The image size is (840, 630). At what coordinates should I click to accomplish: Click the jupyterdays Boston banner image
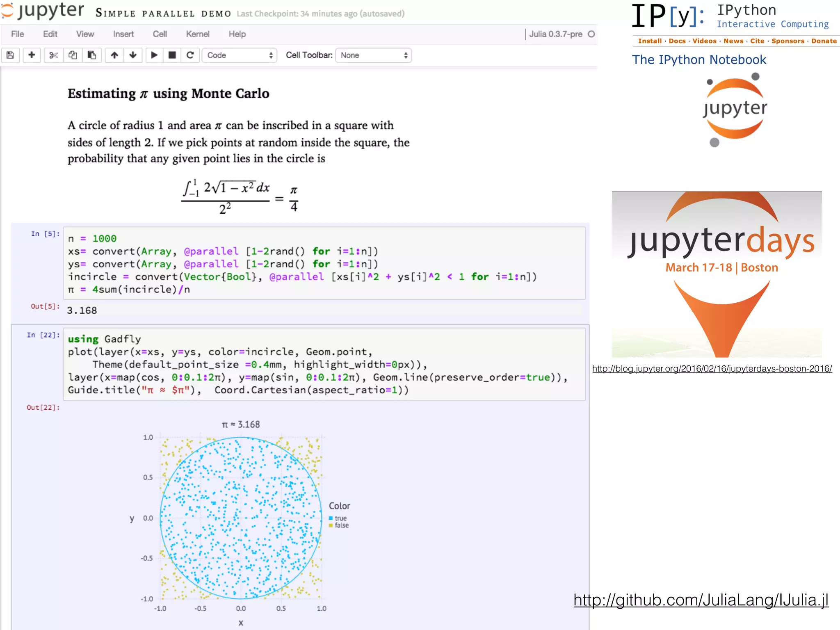tap(717, 274)
